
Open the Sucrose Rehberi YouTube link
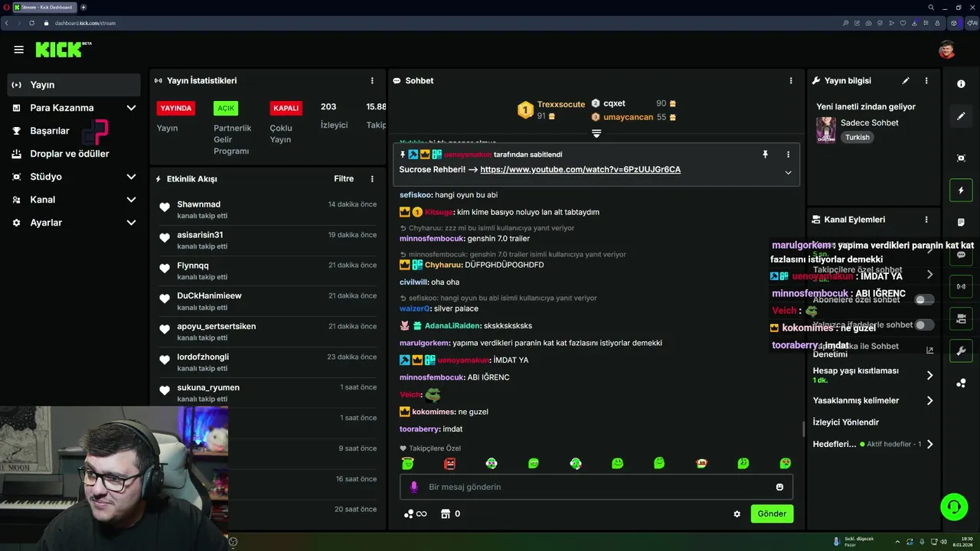click(580, 170)
